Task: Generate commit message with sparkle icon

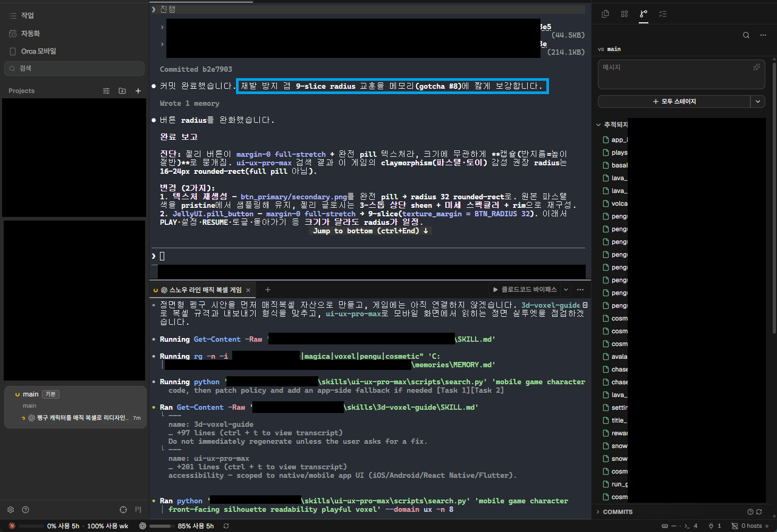Action: [x=757, y=67]
